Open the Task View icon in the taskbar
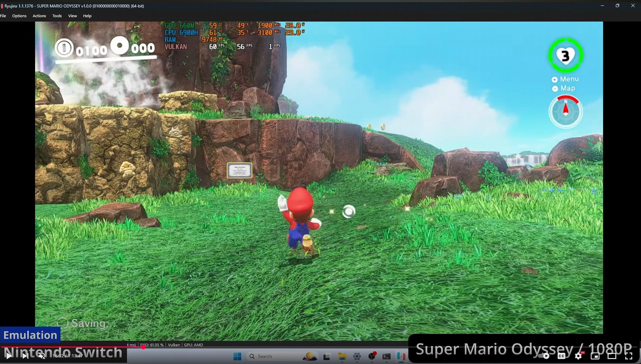The height and width of the screenshot is (364, 641). tap(326, 357)
